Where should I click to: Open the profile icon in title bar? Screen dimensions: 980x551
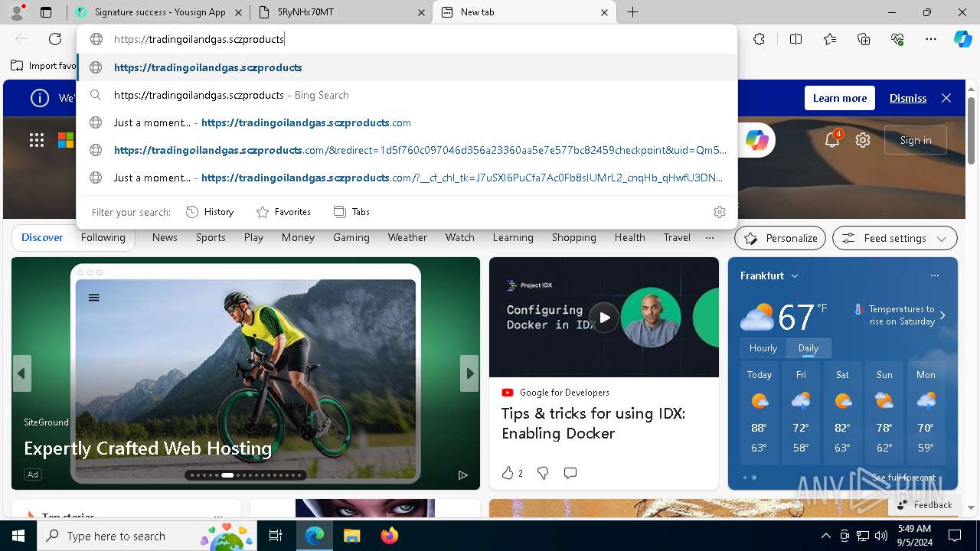coord(18,11)
